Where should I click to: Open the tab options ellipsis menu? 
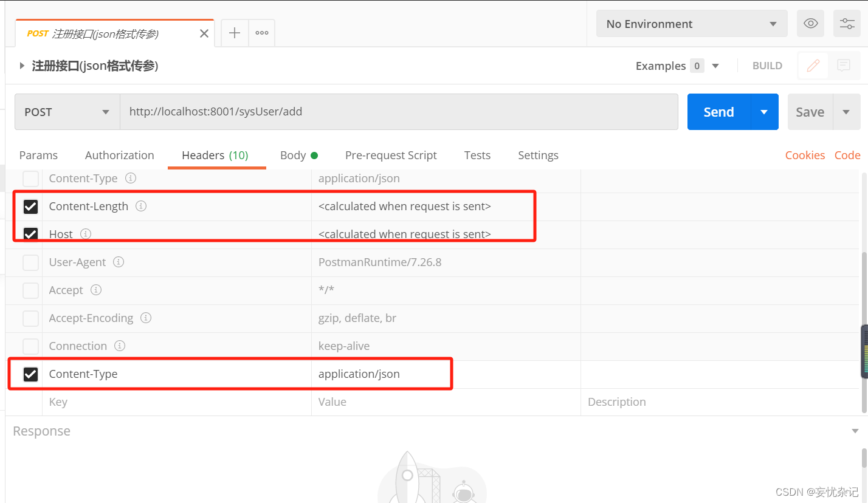tap(262, 33)
